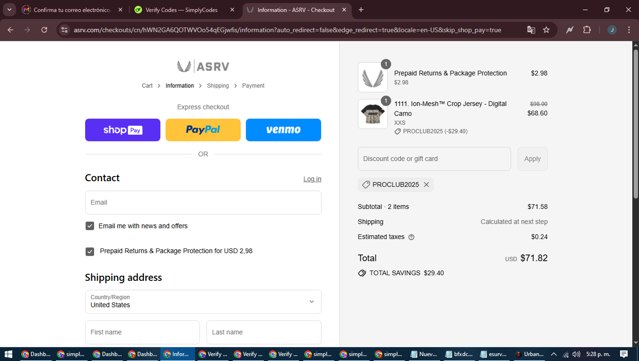Focus the Last name field
Image resolution: width=639 pixels, height=361 pixels.
point(264,332)
